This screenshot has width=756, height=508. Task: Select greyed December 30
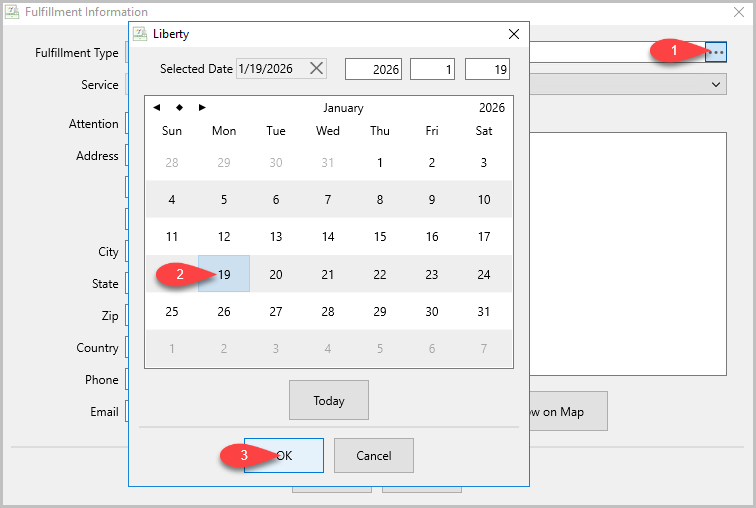click(276, 162)
